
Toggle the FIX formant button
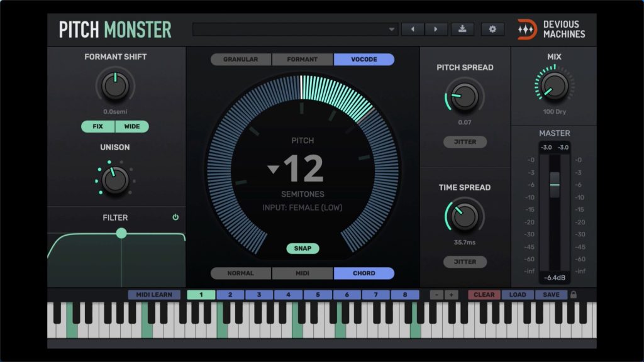coord(97,126)
